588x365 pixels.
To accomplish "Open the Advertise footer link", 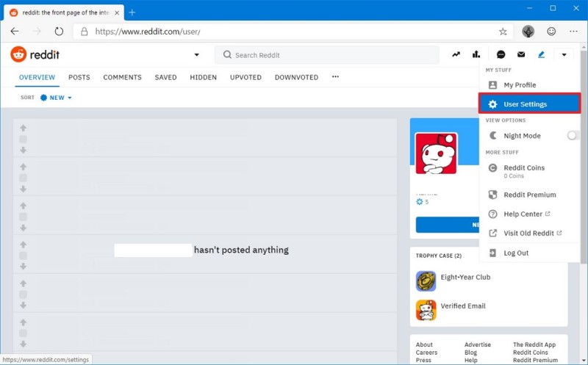I will tap(477, 344).
